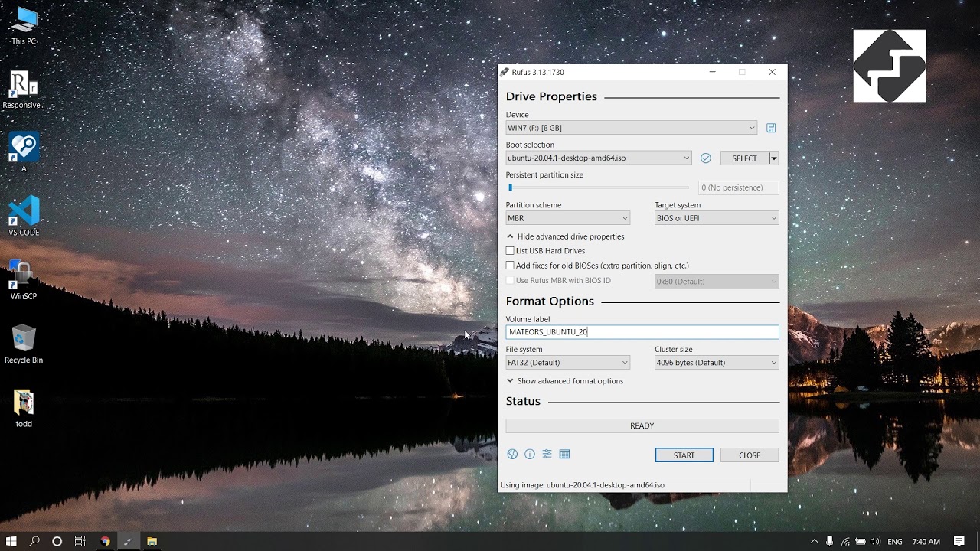980x551 pixels.
Task: Minimize the Rufus window
Action: [713, 72]
